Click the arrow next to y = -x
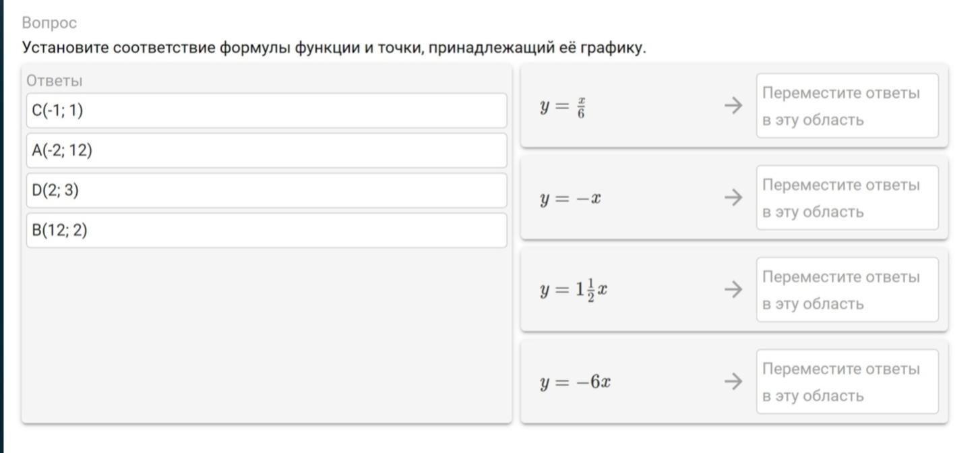This screenshot has width=980, height=453. click(x=733, y=198)
